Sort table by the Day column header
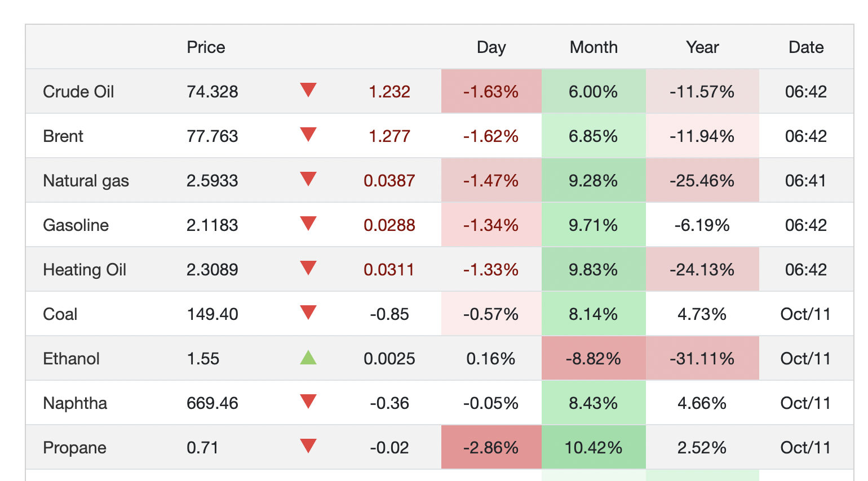The image size is (868, 481). pos(491,47)
